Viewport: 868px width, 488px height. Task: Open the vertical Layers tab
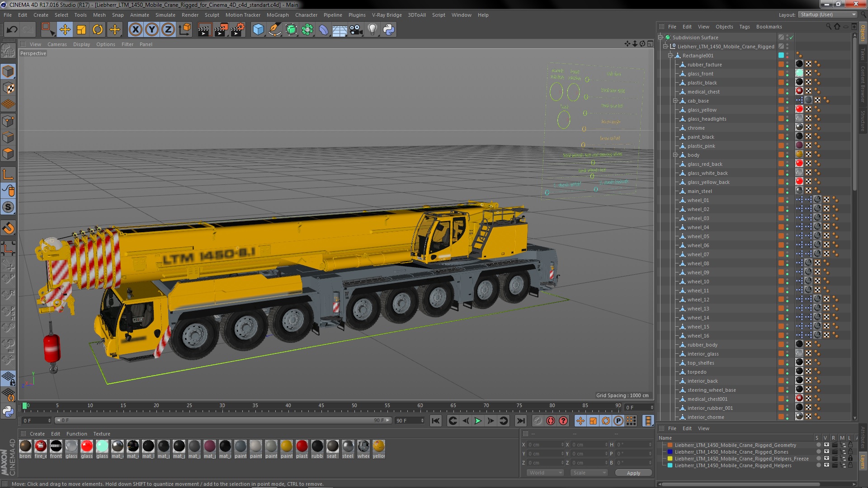tap(863, 462)
